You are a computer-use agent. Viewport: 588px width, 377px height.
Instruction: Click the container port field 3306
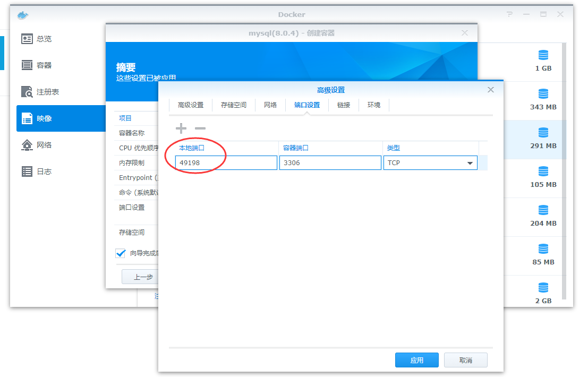point(330,163)
